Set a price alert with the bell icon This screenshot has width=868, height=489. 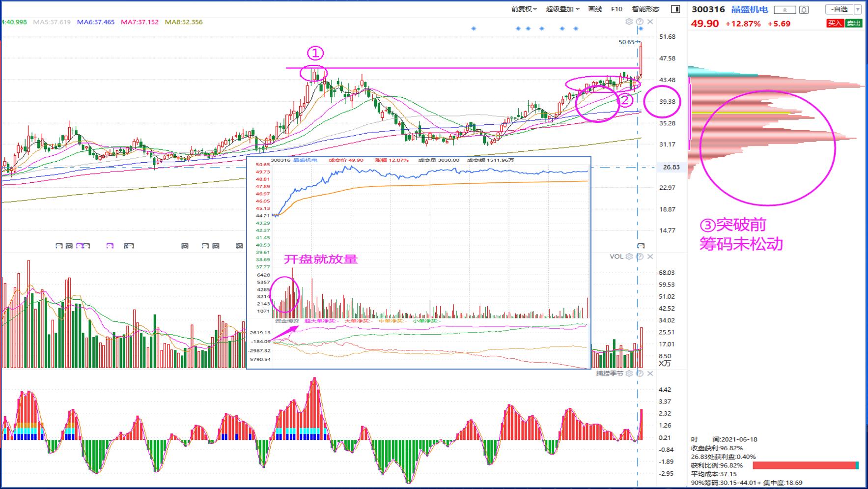(x=804, y=10)
